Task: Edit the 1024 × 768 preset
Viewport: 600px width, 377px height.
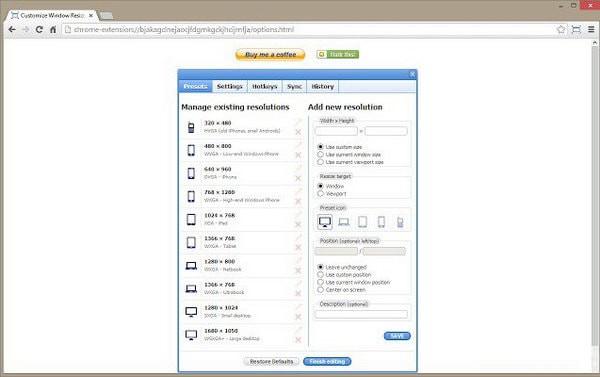Action: click(x=298, y=214)
